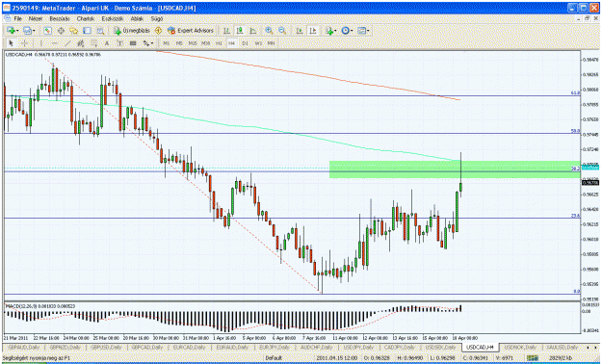Open the MetaEditor yellow diamond icon

click(158, 31)
